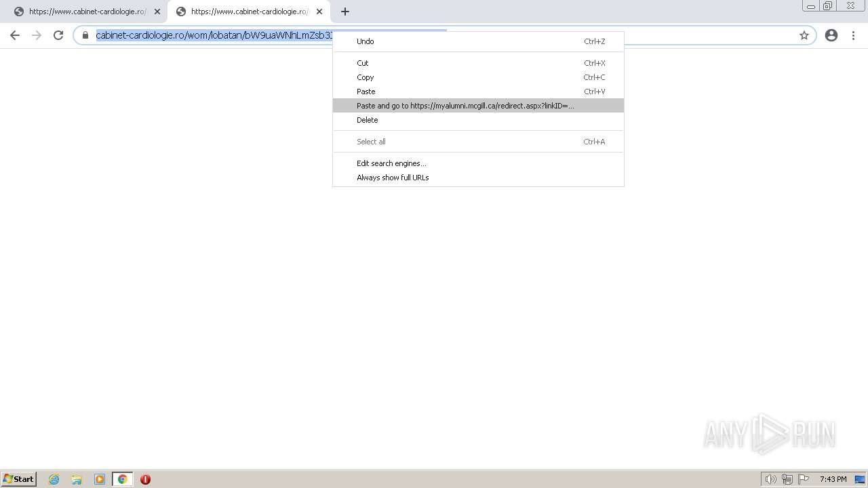Click the 7:43 PM system clock
868x488 pixels.
pyautogui.click(x=833, y=479)
